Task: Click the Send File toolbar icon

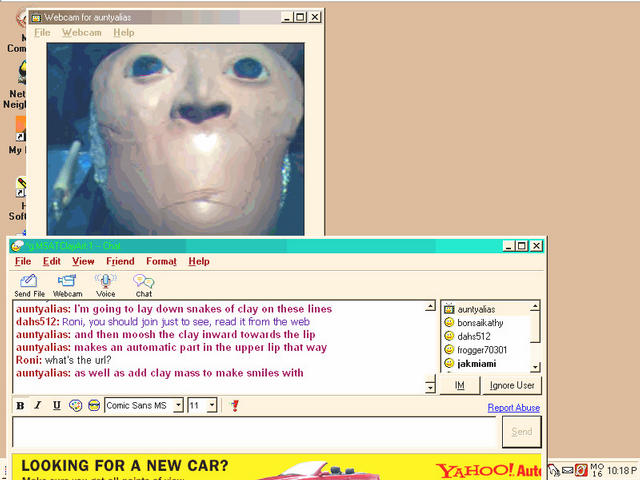Action: (x=29, y=285)
